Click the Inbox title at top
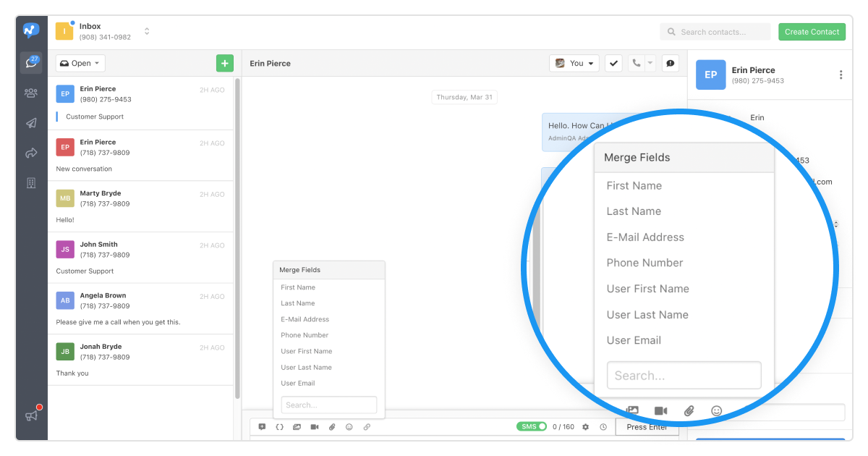Viewport: 868px width, 456px height. pos(90,26)
